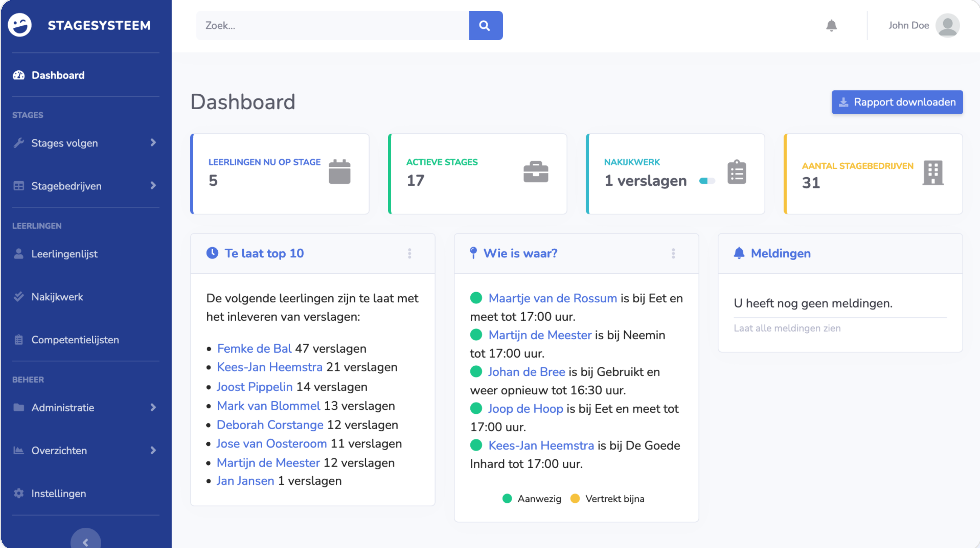This screenshot has width=980, height=548.
Task: Click the building icon on stagebedrijven card
Action: click(933, 173)
